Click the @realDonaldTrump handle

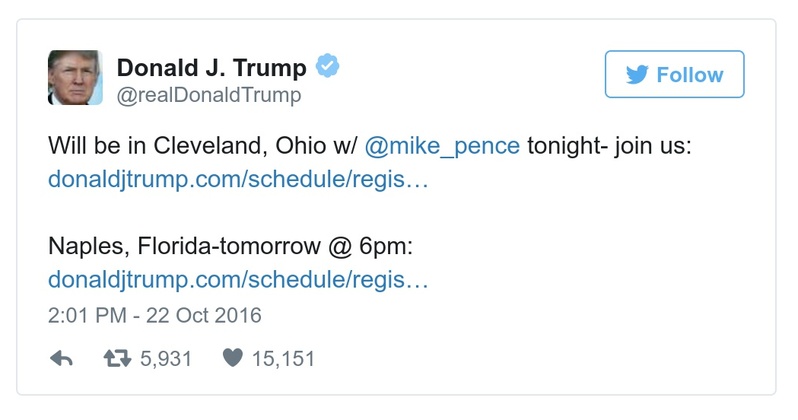click(x=209, y=96)
